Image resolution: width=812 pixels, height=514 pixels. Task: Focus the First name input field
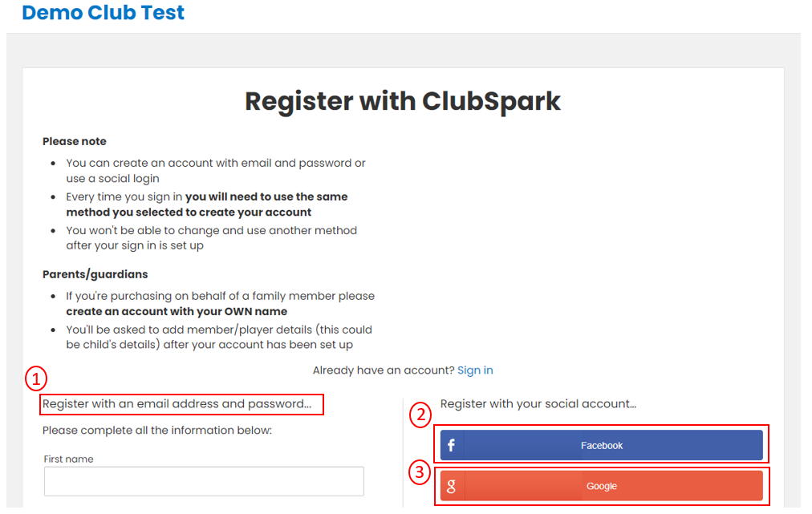click(x=204, y=481)
